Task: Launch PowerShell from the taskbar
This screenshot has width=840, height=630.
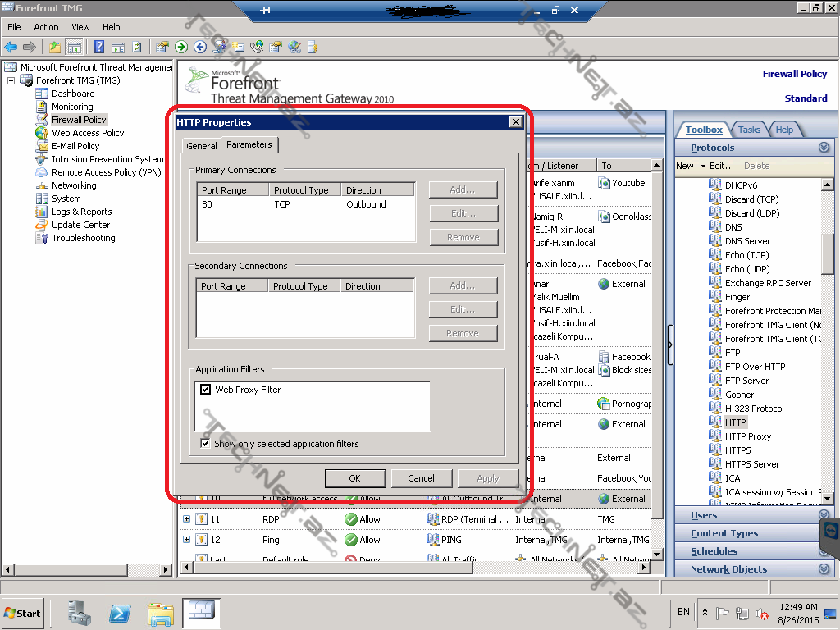Action: [x=121, y=612]
